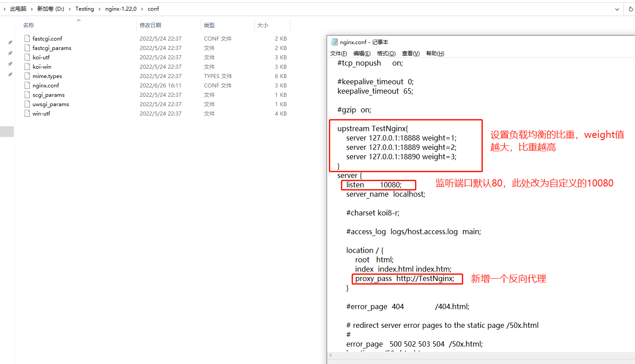The image size is (635, 364).
Task: Place cursor on the listen 10080; line
Action: 374,185
